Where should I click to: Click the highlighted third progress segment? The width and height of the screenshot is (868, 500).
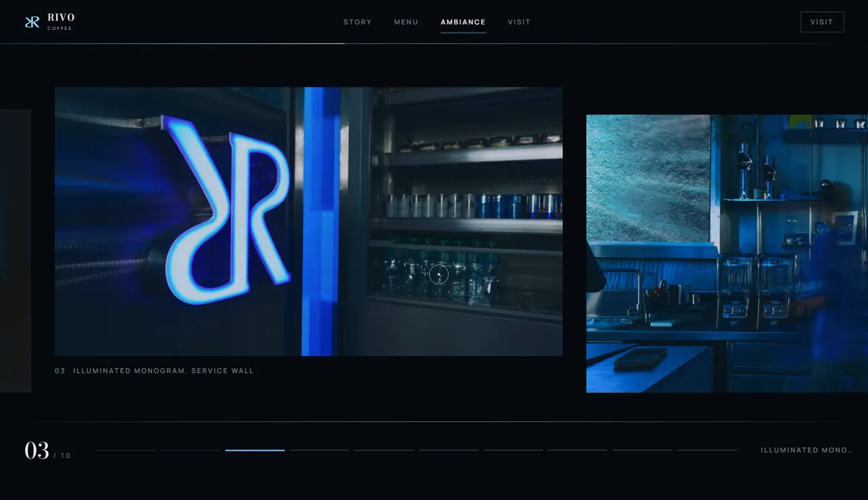[255, 450]
